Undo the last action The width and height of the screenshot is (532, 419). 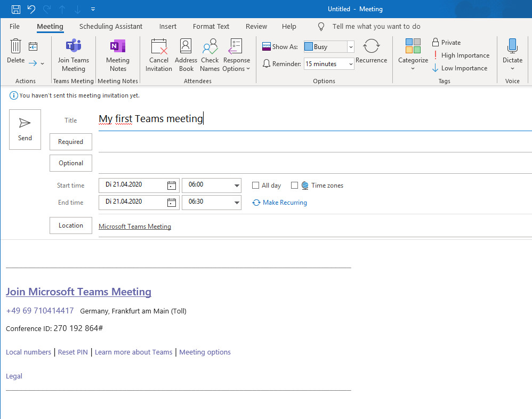coord(31,9)
